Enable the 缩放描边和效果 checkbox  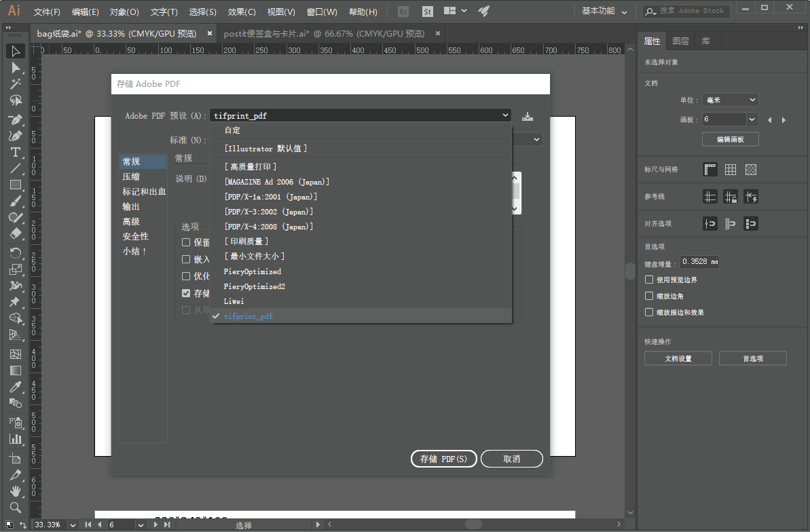(649, 312)
